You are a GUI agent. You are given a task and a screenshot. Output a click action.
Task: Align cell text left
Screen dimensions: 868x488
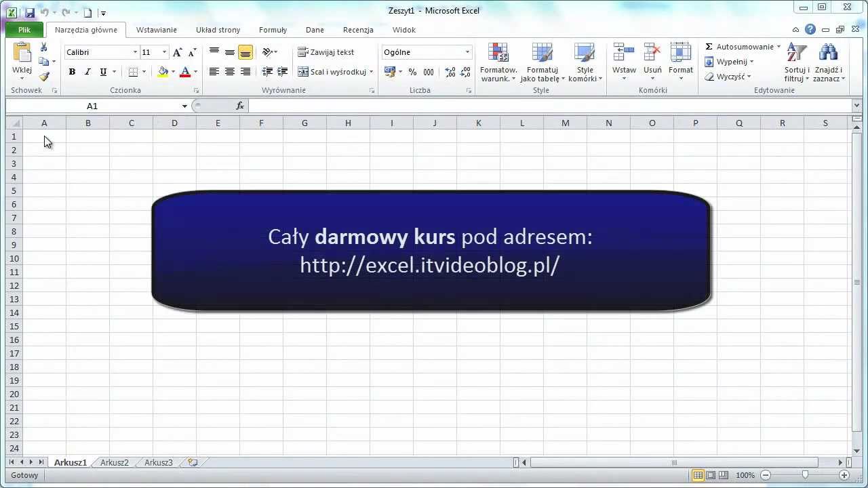click(214, 72)
